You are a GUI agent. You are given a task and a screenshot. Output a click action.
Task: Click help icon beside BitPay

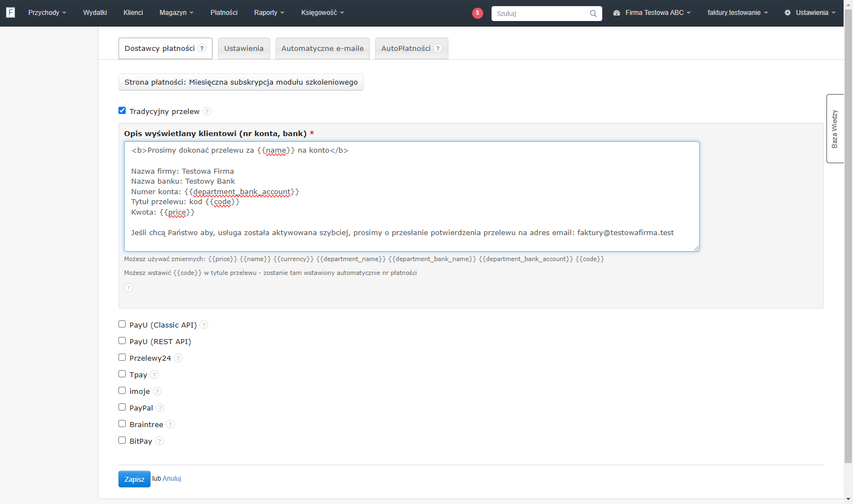point(159,441)
